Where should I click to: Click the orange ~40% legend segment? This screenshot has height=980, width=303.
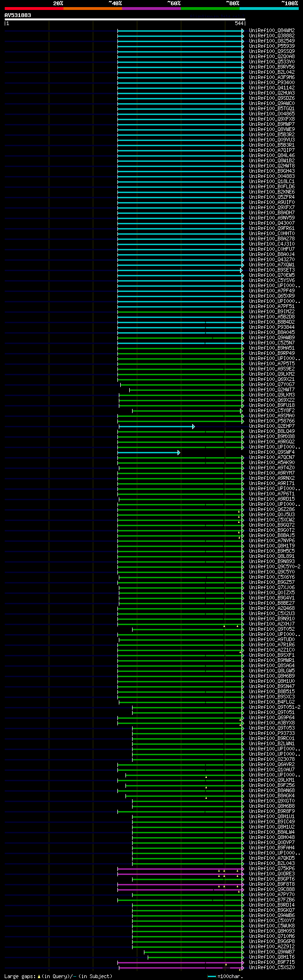point(92,9)
